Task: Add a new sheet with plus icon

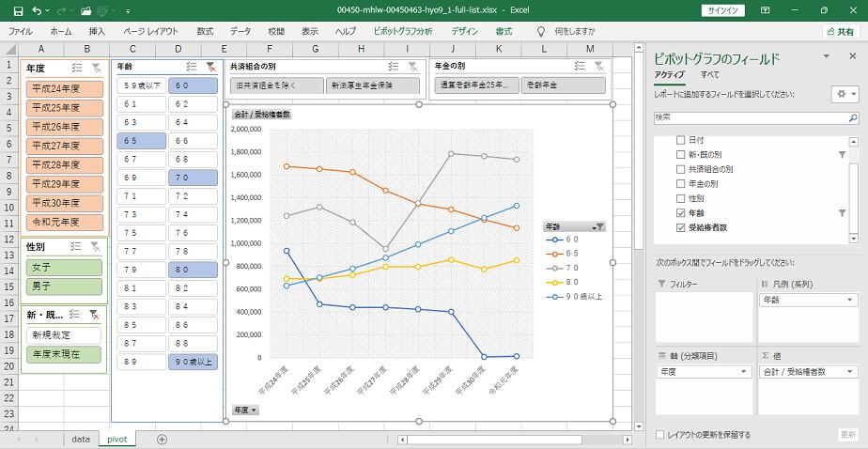Action: coord(162,439)
